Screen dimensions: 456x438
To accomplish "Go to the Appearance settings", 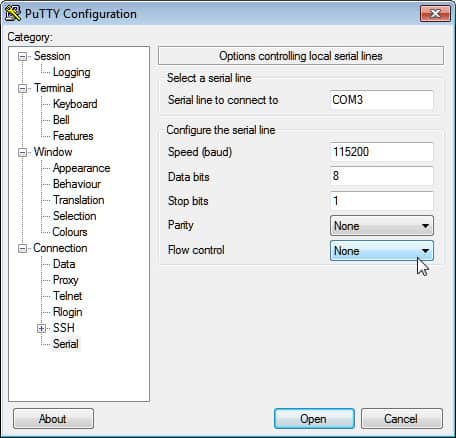I will coord(81,168).
